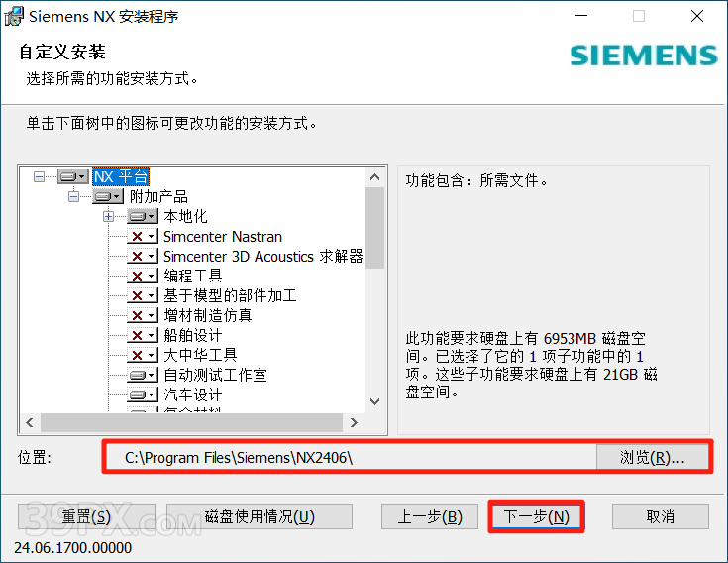Viewport: 728px width, 563px height.
Task: Select the 汽车设计 tree item
Action: coord(193,394)
